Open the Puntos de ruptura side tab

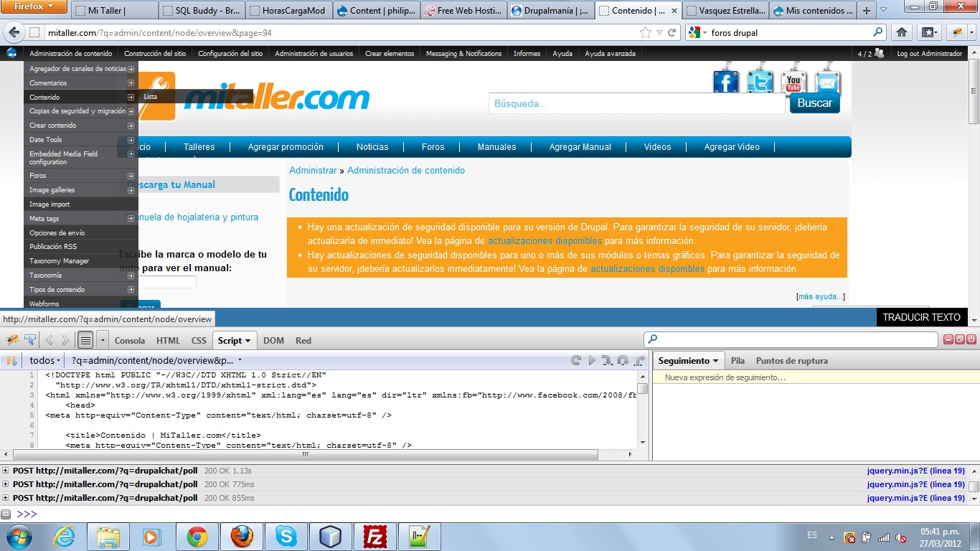click(792, 361)
